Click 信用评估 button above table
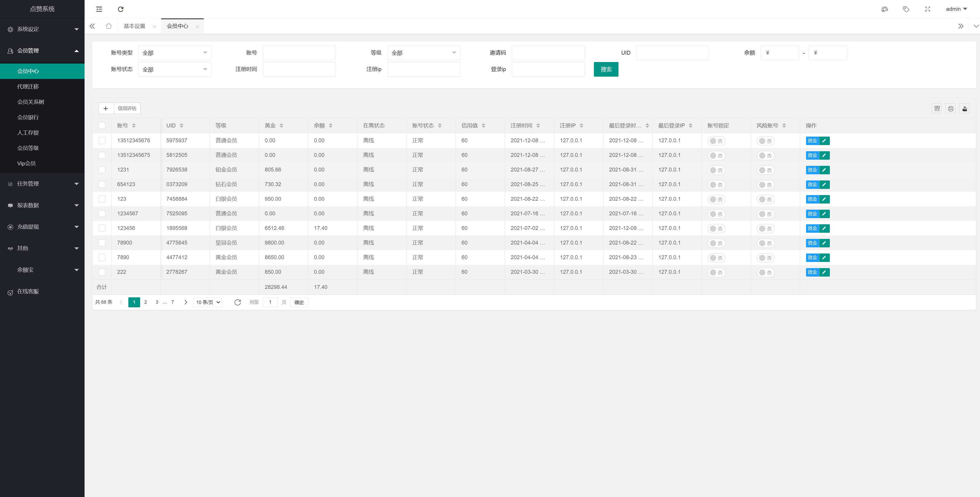 127,108
